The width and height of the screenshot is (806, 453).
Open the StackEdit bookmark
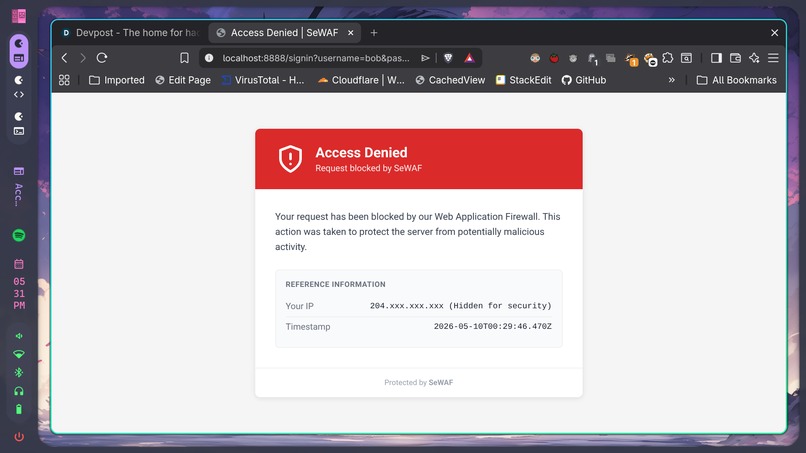coord(523,80)
